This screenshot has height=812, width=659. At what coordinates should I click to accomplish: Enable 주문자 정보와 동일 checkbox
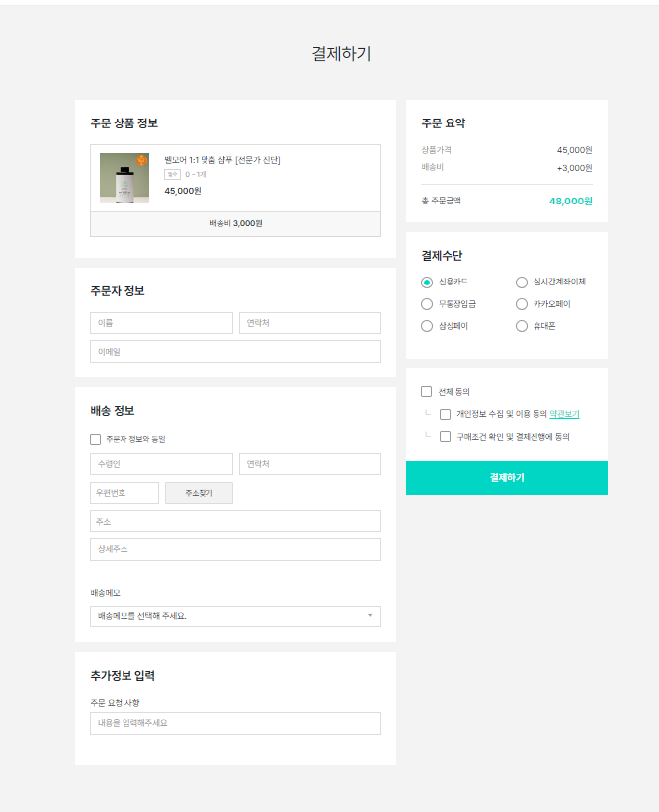[x=96, y=439]
